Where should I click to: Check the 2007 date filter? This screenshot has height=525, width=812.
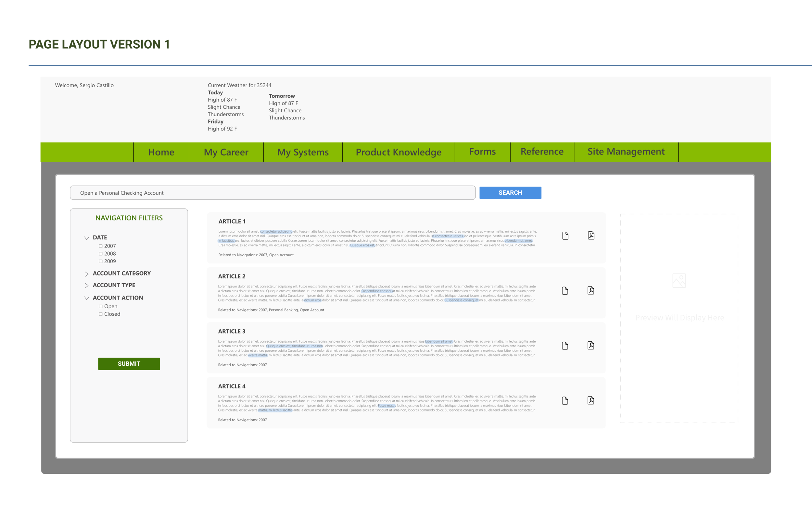tap(101, 246)
